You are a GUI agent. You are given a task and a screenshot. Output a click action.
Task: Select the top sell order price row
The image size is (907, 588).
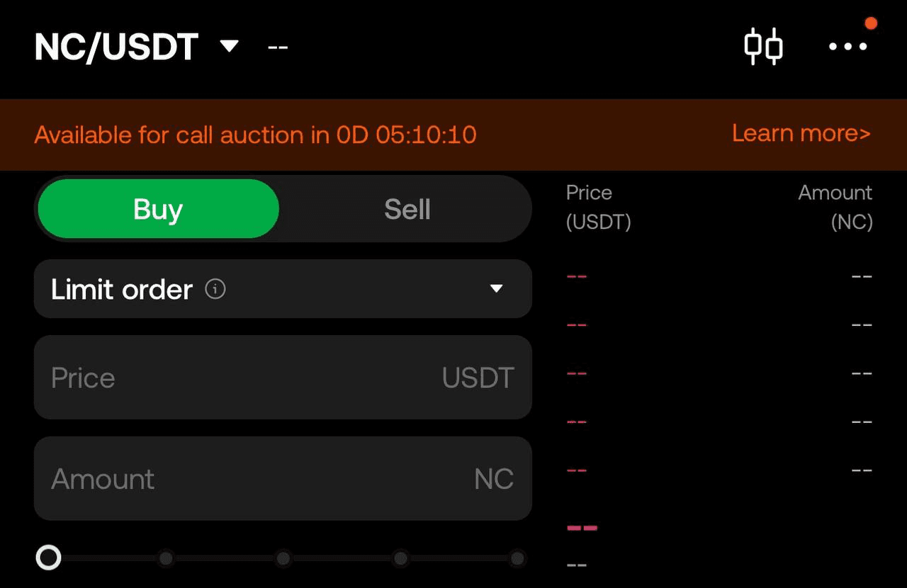pos(719,276)
